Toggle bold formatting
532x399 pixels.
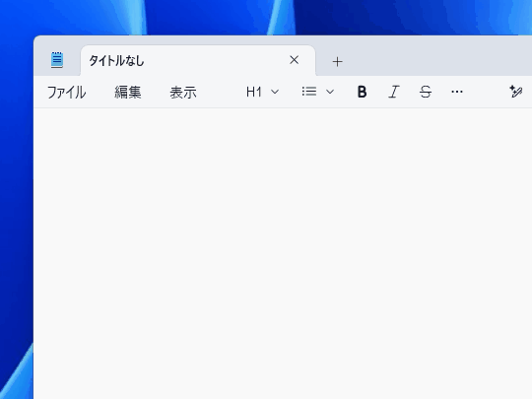(x=362, y=92)
